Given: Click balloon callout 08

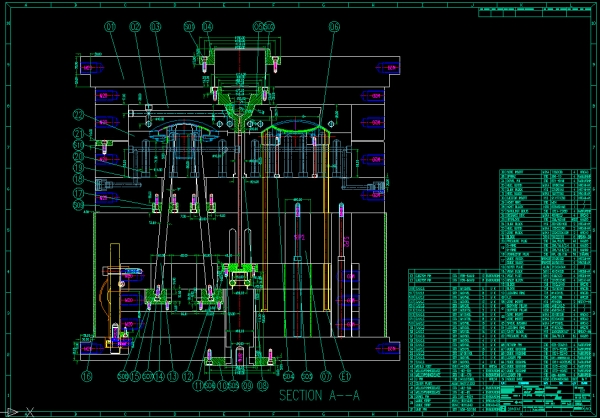Looking at the screenshot, I should 263,385.
